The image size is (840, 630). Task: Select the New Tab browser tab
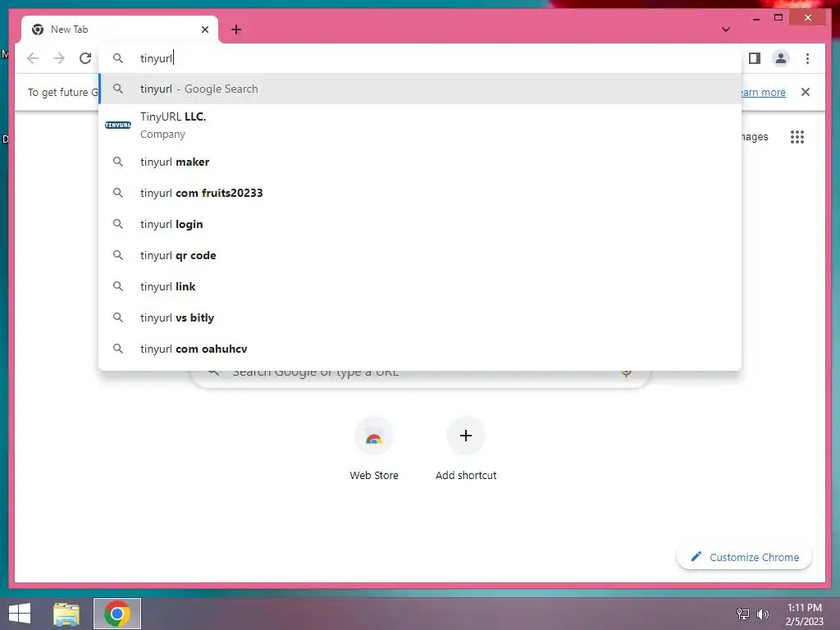tap(120, 30)
